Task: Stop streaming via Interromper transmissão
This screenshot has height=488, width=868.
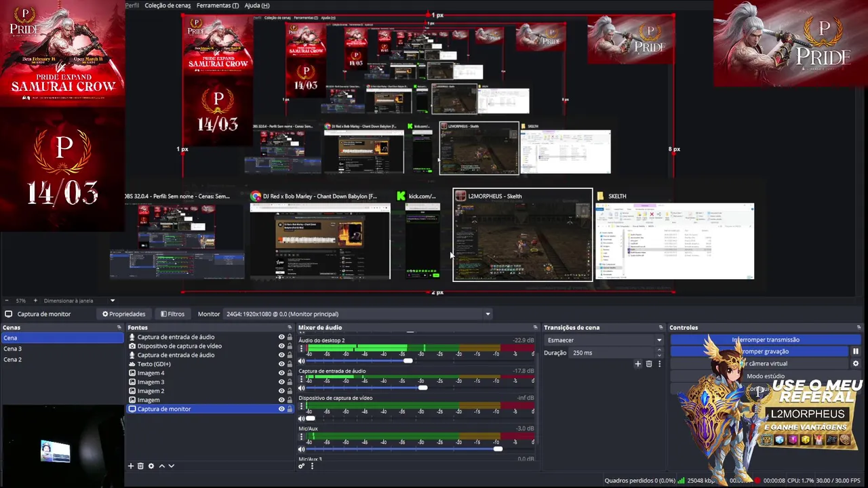Action: 766,340
